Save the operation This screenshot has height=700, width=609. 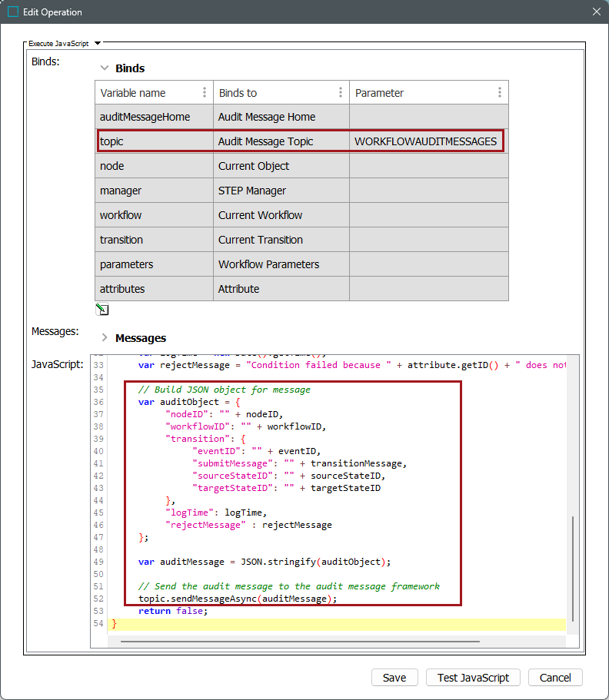[394, 678]
